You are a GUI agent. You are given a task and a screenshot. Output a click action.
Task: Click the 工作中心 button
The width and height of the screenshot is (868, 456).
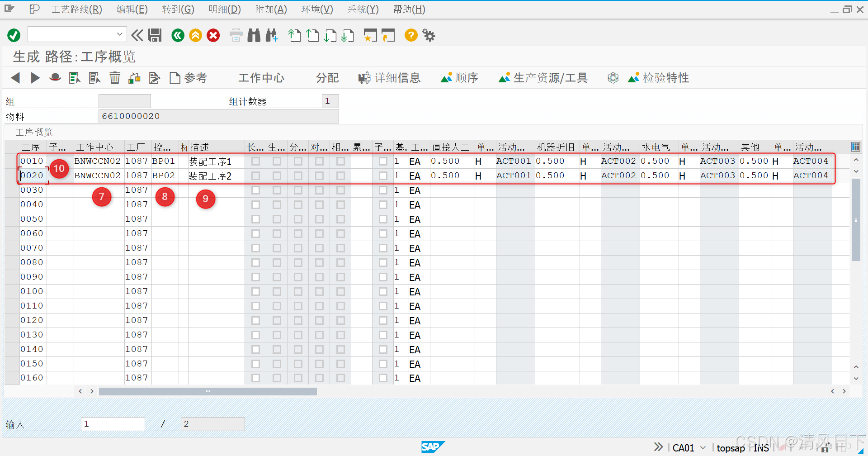coord(261,77)
